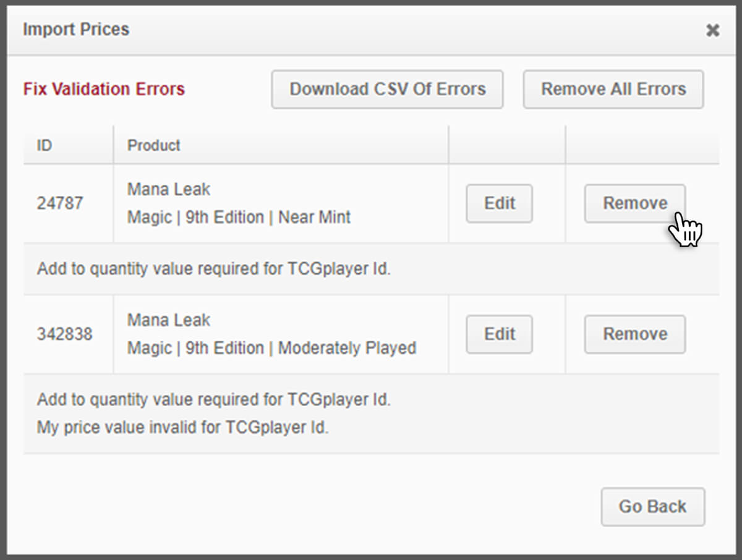The height and width of the screenshot is (560, 742).
Task: Remove the Near Mint Mana Leak entry
Action: point(634,203)
